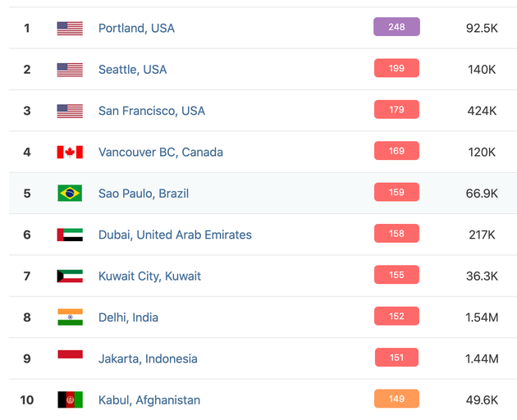Image resolution: width=517 pixels, height=420 pixels.
Task: Click the purple 248 AQI badge
Action: pyautogui.click(x=396, y=27)
